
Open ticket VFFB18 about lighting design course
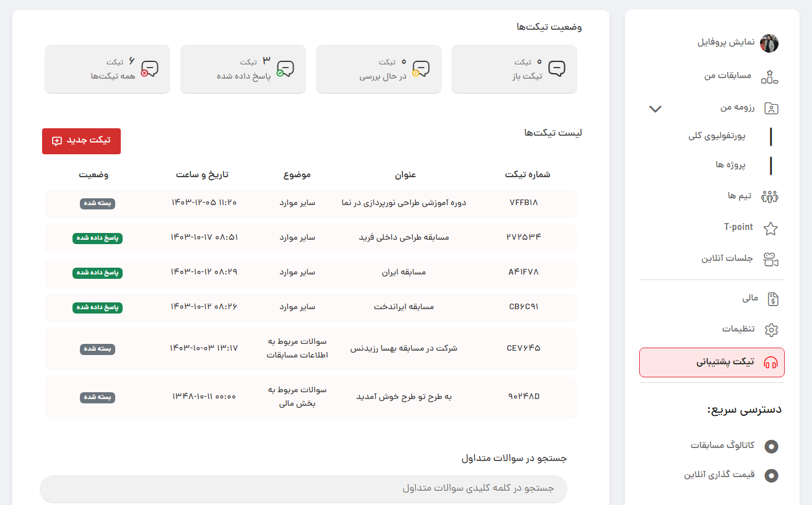[310, 203]
